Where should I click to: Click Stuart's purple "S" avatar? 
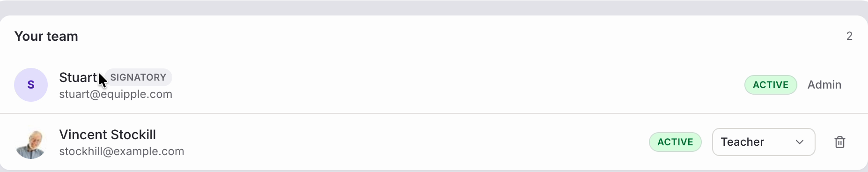[x=31, y=85]
